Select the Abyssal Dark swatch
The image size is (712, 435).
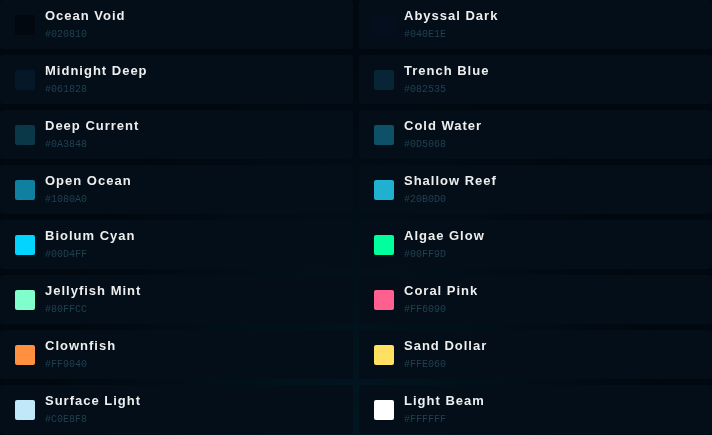(x=384, y=25)
